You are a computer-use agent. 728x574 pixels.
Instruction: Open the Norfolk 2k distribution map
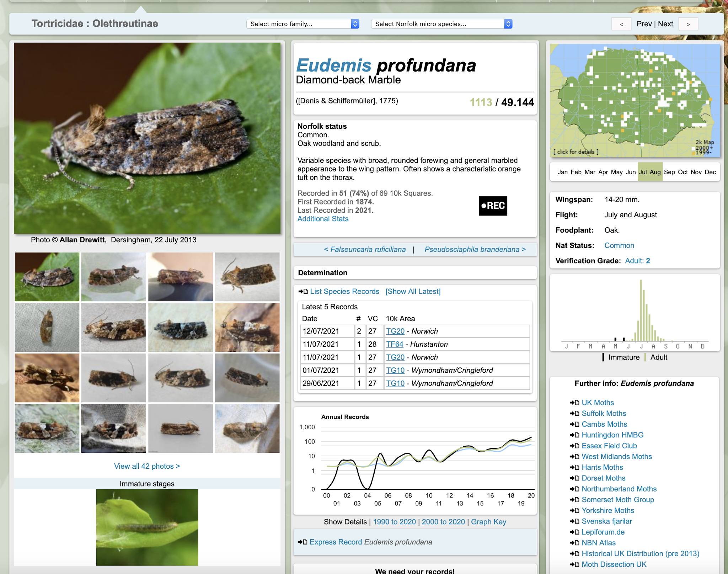635,100
